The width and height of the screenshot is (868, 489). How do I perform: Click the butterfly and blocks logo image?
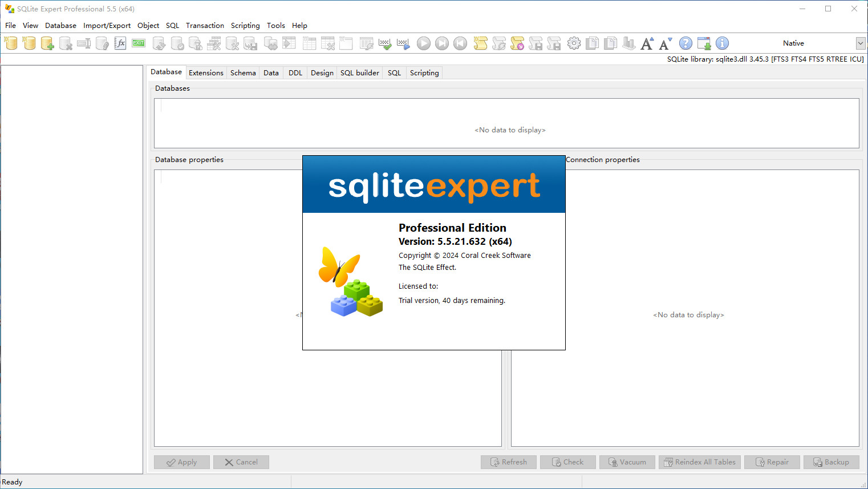tap(351, 281)
